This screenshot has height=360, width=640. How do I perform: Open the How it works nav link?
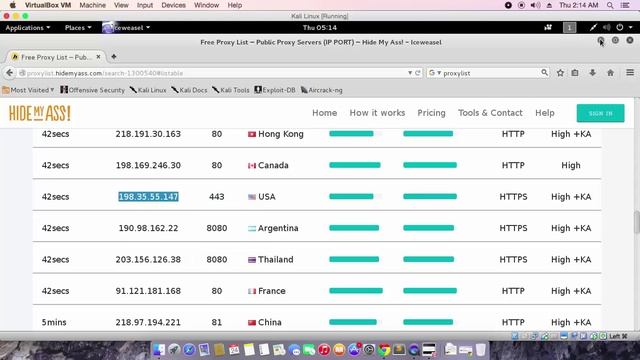pos(377,113)
